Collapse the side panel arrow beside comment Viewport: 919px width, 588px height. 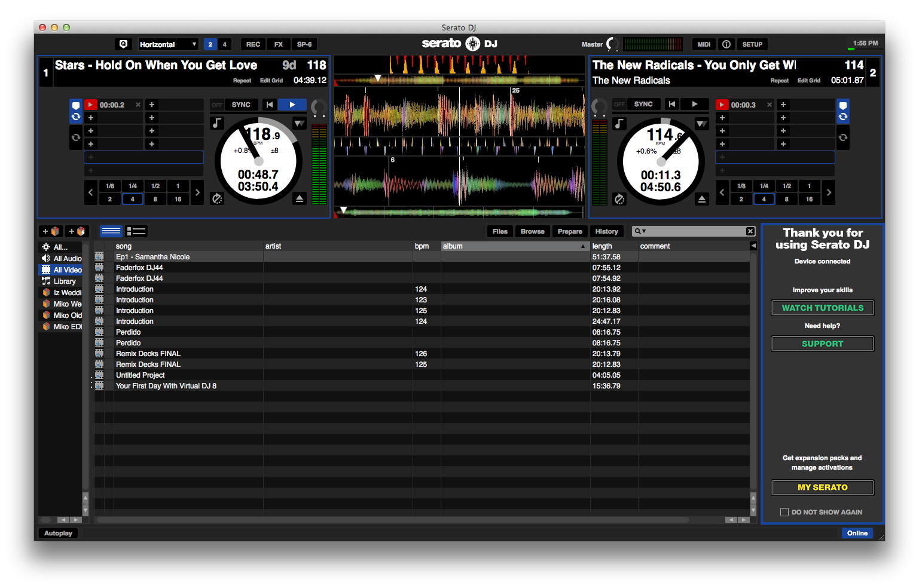(x=753, y=246)
